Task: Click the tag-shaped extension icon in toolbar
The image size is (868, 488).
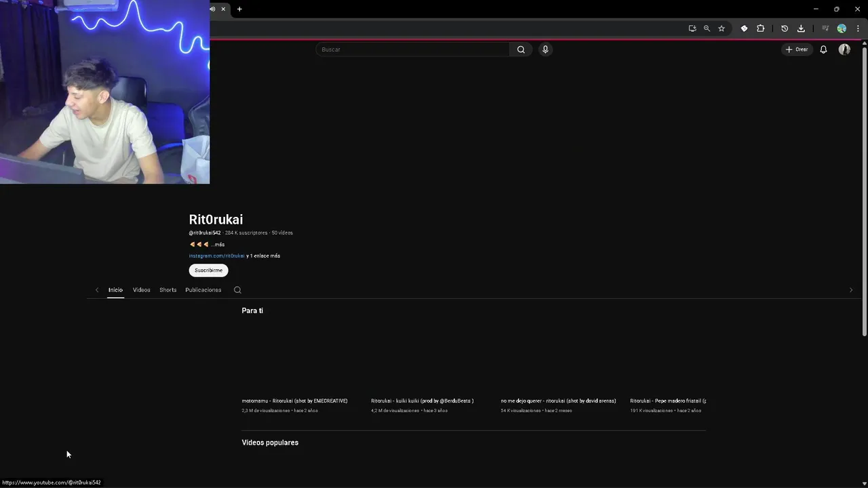Action: [744, 28]
